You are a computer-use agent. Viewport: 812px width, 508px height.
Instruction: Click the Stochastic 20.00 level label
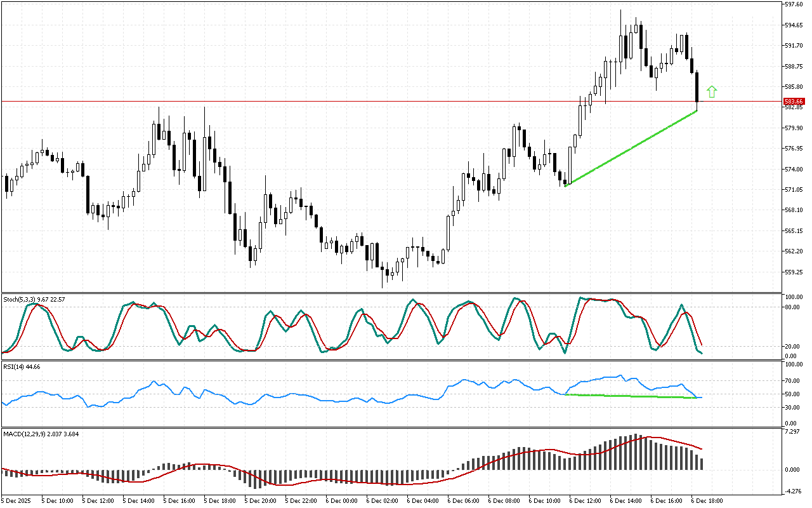[792, 346]
